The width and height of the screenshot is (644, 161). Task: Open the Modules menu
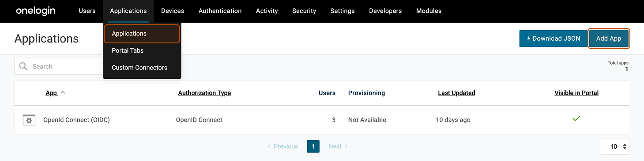pos(429,11)
